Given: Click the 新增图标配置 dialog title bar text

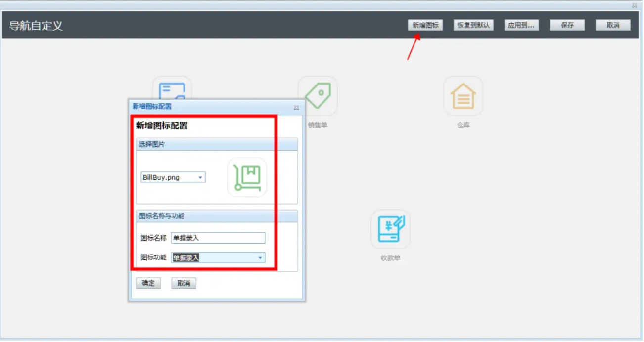Looking at the screenshot, I should point(152,106).
